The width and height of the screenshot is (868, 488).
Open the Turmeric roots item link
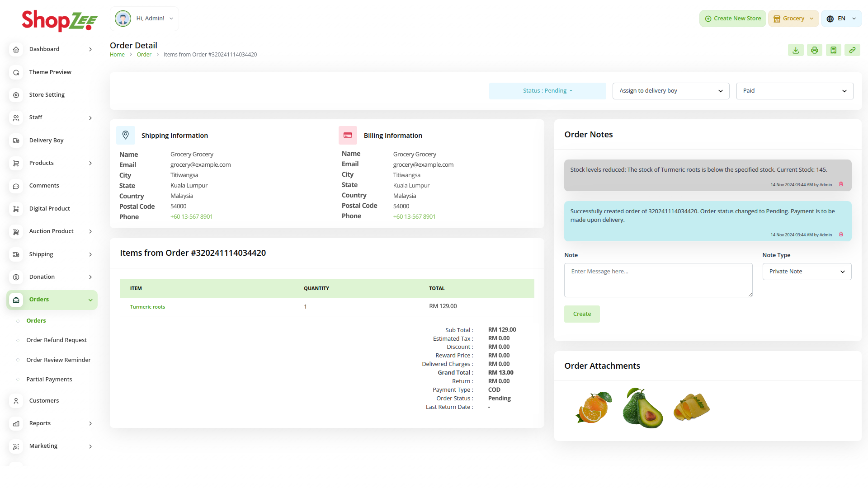[x=147, y=307]
